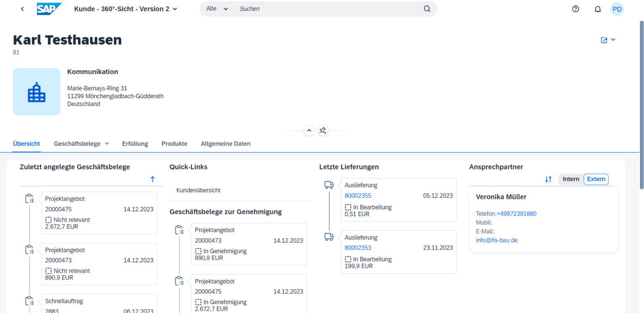Unpin the header with pin icon
644x313 pixels.
[322, 130]
